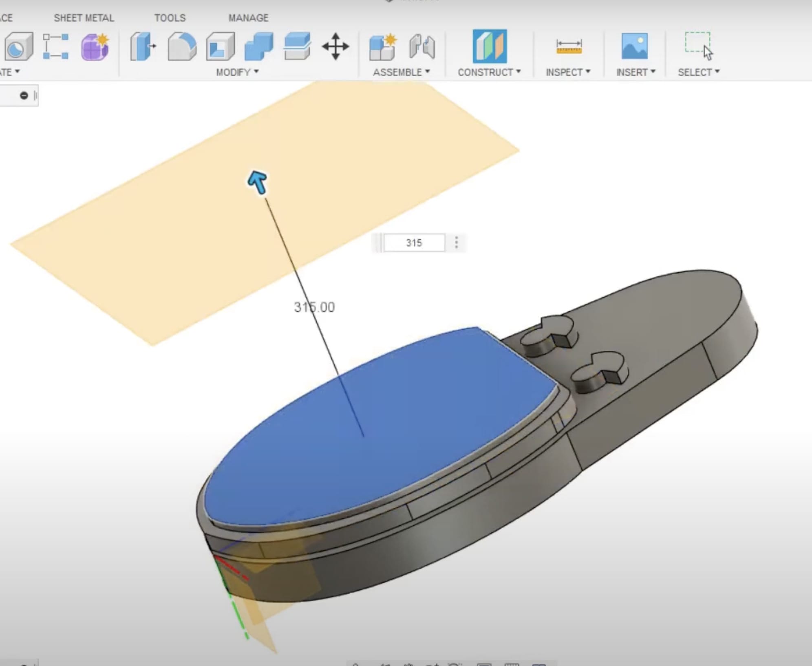Select the Shell tool

click(x=220, y=46)
